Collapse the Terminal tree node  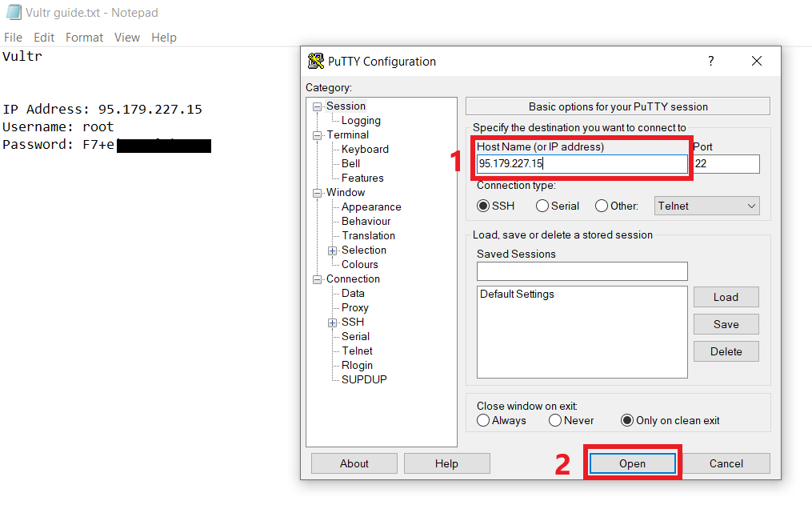point(317,136)
